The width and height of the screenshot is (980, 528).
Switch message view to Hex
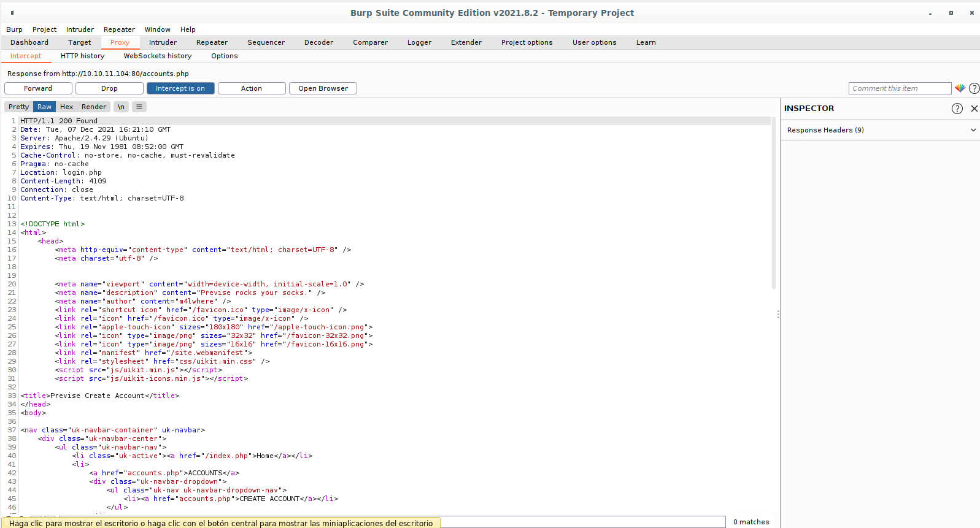coord(66,107)
